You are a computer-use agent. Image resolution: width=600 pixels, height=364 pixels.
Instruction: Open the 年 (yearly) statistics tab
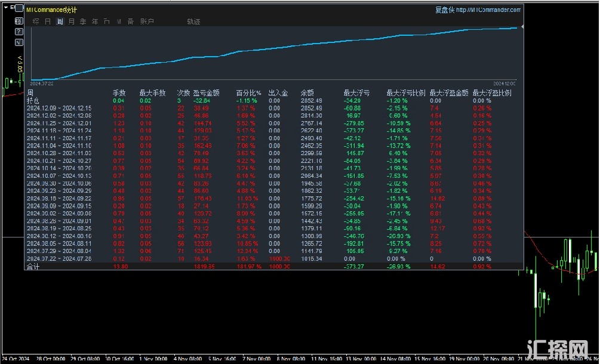click(95, 21)
